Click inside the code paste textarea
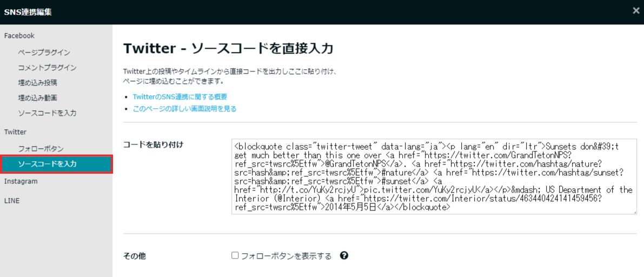The width and height of the screenshot is (644, 277). (x=434, y=176)
